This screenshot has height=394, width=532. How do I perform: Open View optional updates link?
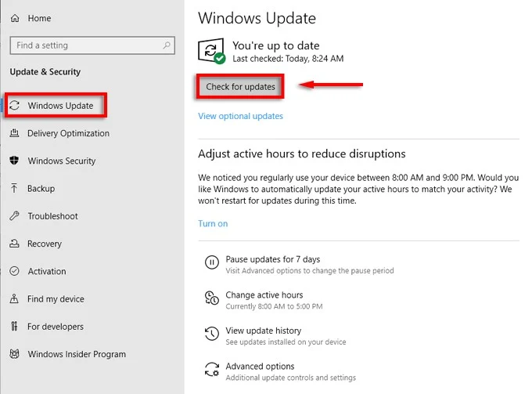tap(240, 116)
